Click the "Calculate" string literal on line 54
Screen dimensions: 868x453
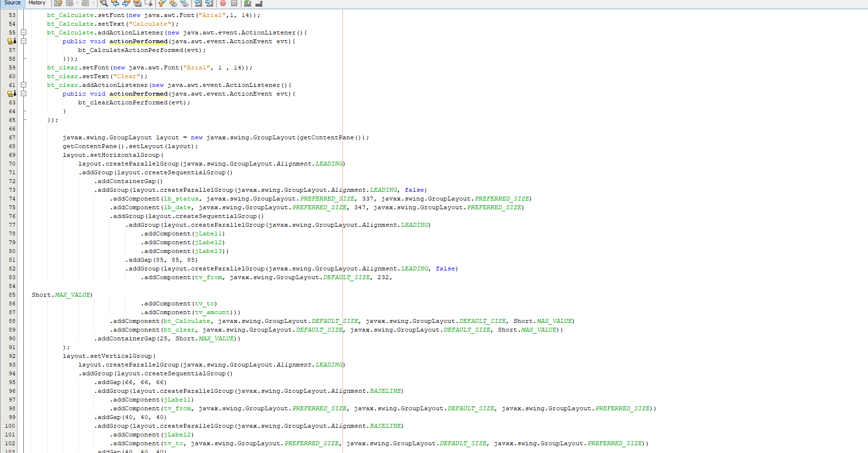[150, 24]
